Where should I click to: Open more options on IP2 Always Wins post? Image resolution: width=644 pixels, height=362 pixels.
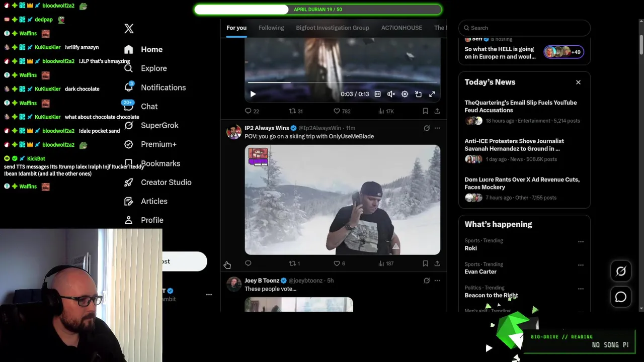(x=437, y=128)
